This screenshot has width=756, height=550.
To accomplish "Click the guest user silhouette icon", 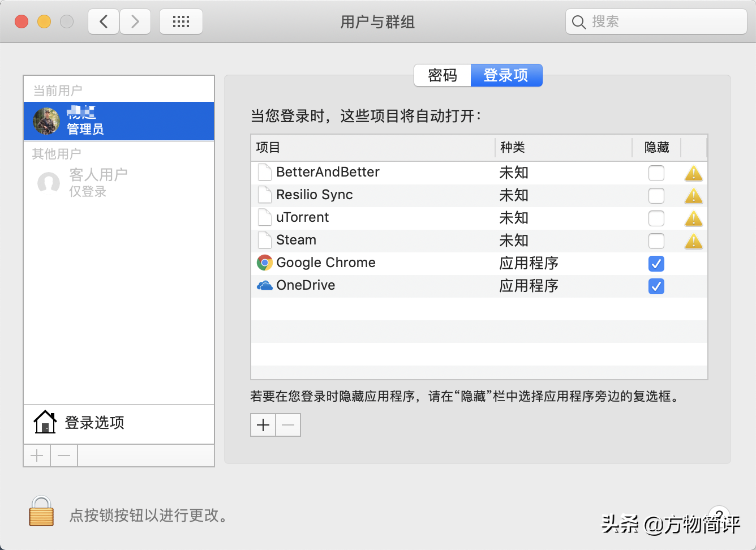I will click(49, 182).
